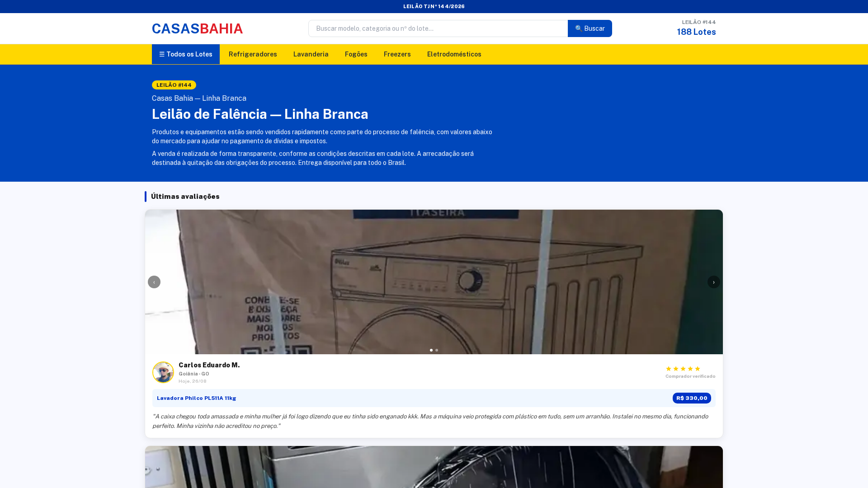Click the reviewer name Carlos Eduardo M.

click(x=209, y=365)
